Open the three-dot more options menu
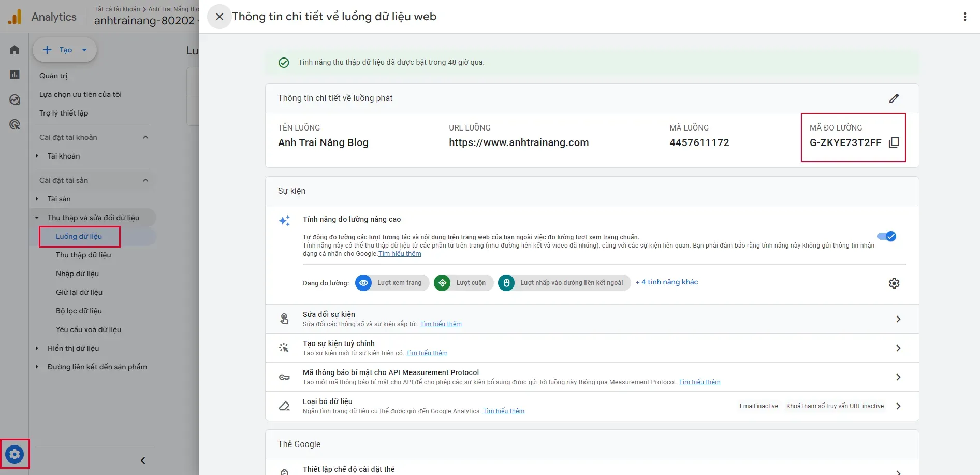The width and height of the screenshot is (980, 475). coord(965,17)
